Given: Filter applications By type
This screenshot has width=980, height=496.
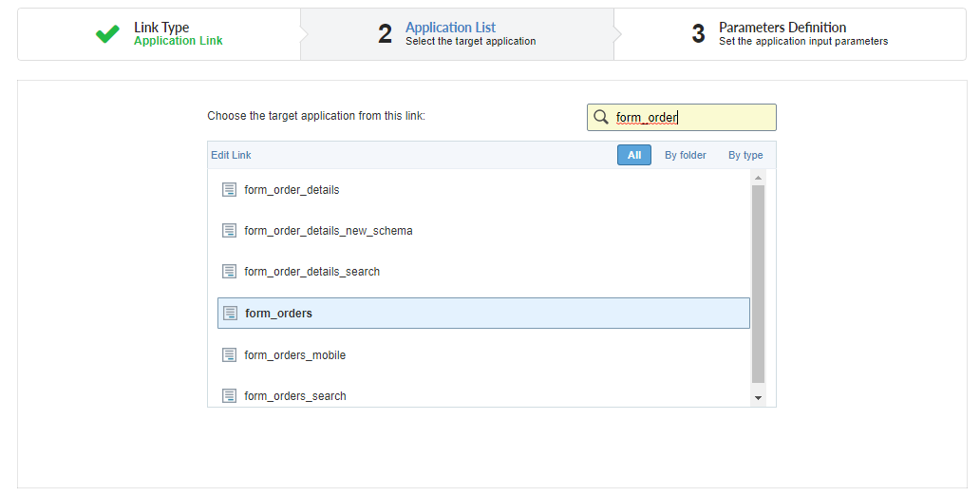Looking at the screenshot, I should (745, 155).
